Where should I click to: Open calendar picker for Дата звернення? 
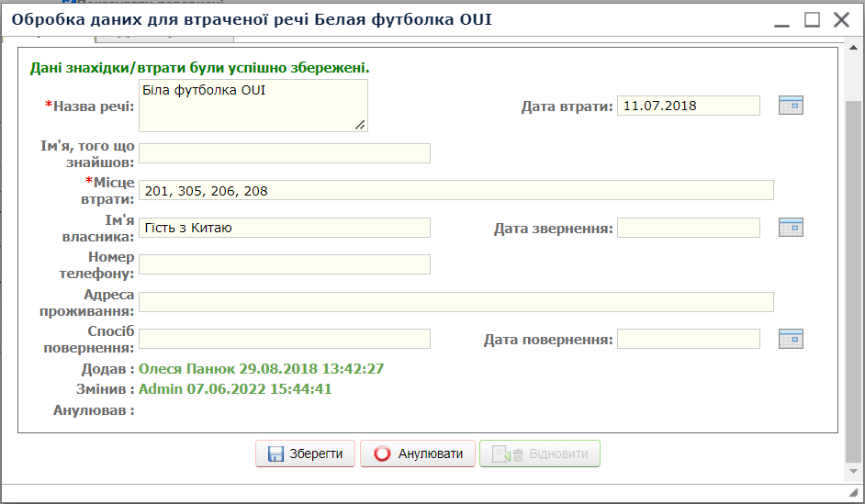coord(791,228)
